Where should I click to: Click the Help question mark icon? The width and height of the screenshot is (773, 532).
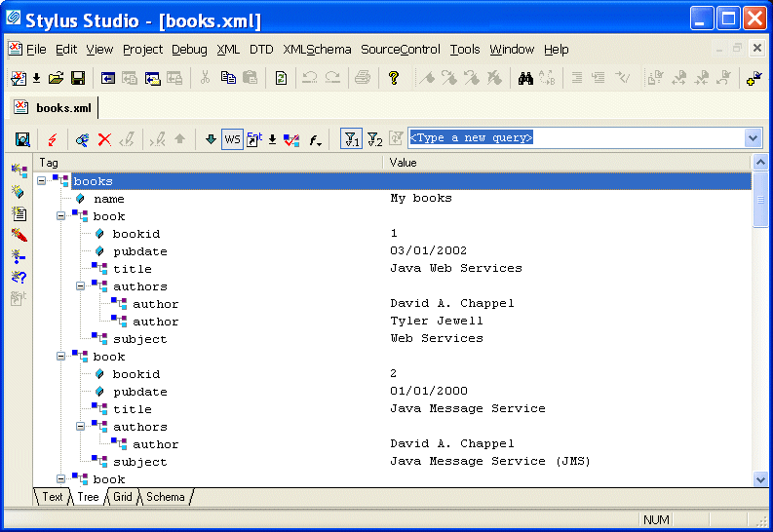394,78
